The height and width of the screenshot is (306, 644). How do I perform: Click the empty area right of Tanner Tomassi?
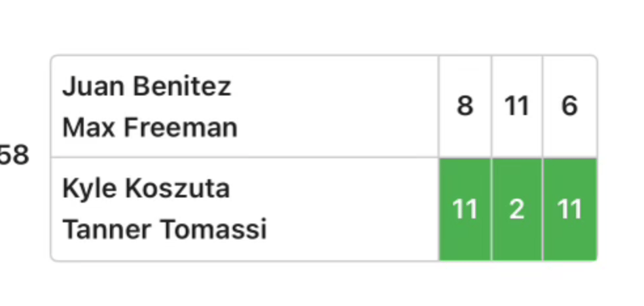coord(352,229)
